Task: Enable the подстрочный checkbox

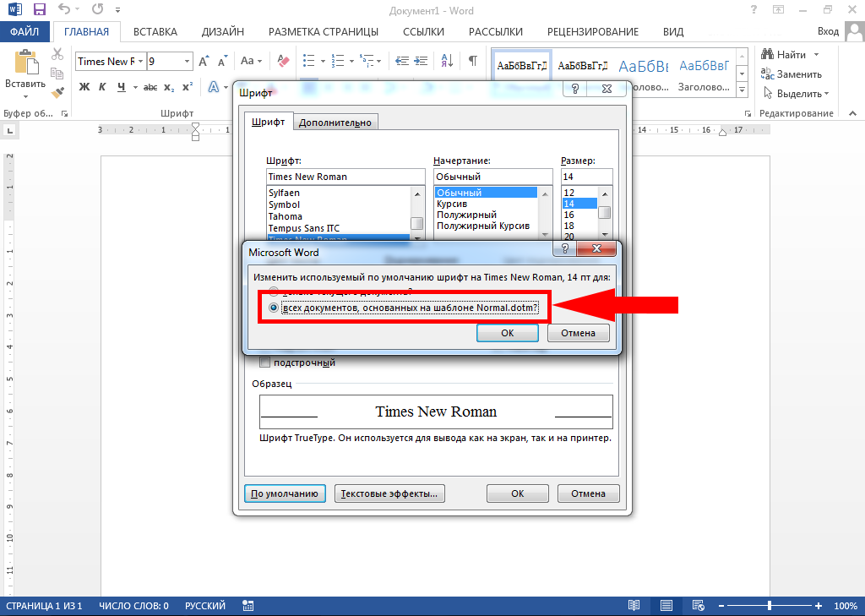Action: [x=265, y=363]
